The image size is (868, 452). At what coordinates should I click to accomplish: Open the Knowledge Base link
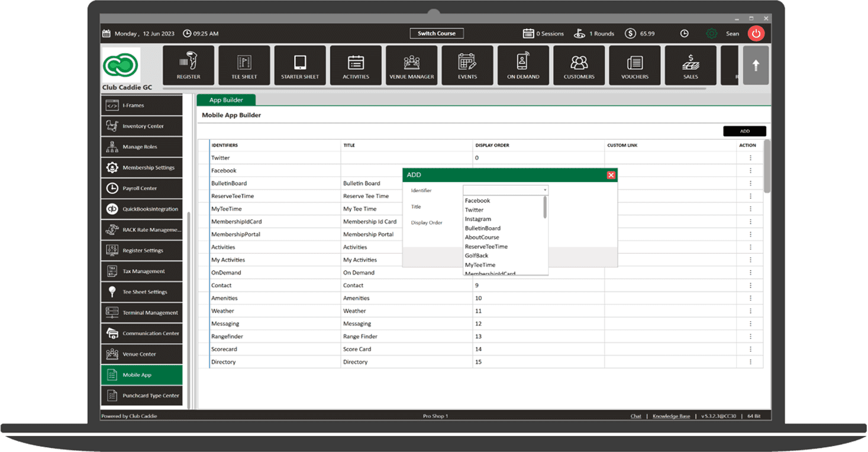(671, 416)
